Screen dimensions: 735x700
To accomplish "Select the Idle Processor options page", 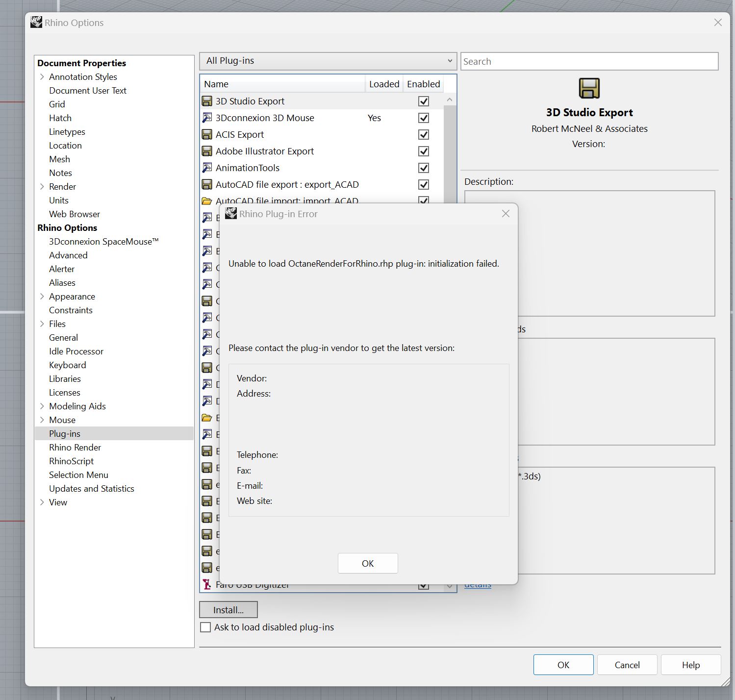I will pos(76,351).
